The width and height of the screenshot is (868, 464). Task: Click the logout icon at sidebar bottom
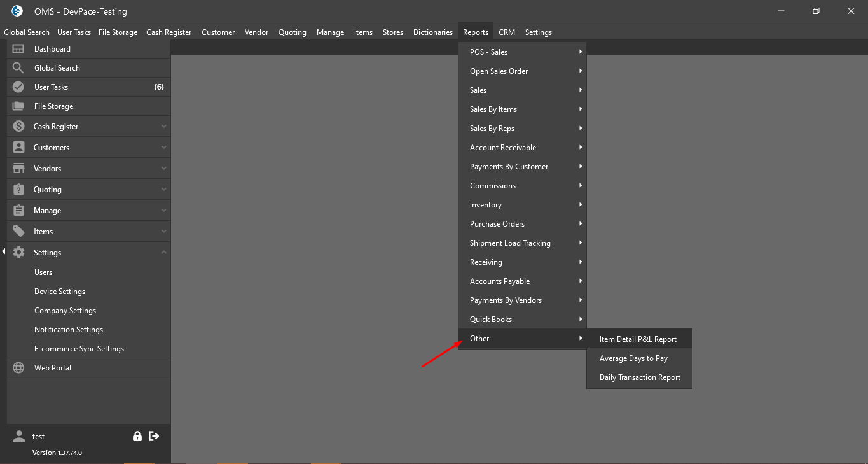(154, 436)
